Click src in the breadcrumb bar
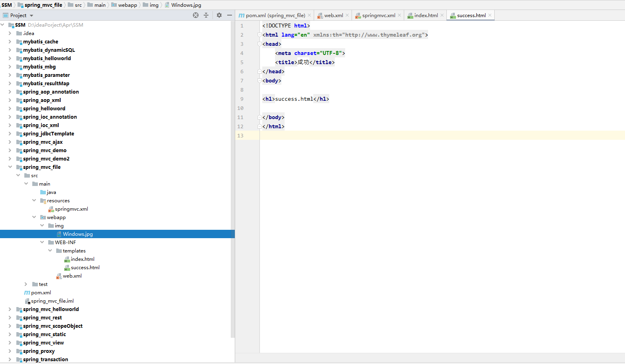Viewport: 625px width, 364px height. coord(75,5)
